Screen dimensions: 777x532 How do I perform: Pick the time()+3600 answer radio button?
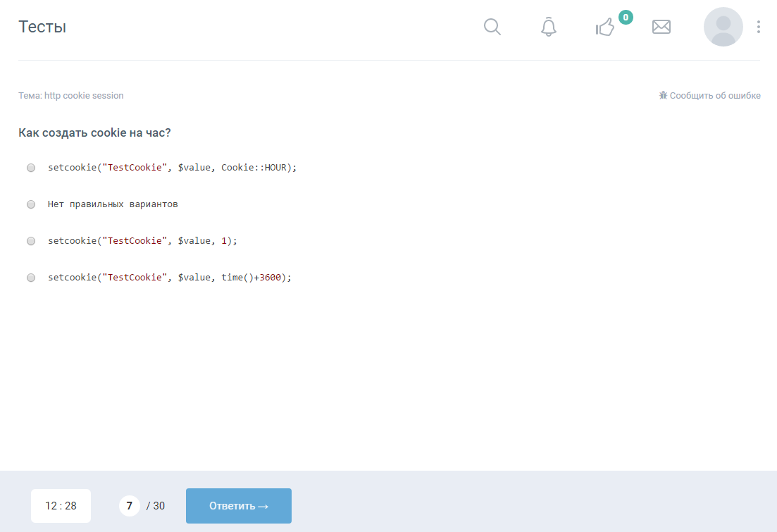[x=31, y=278]
